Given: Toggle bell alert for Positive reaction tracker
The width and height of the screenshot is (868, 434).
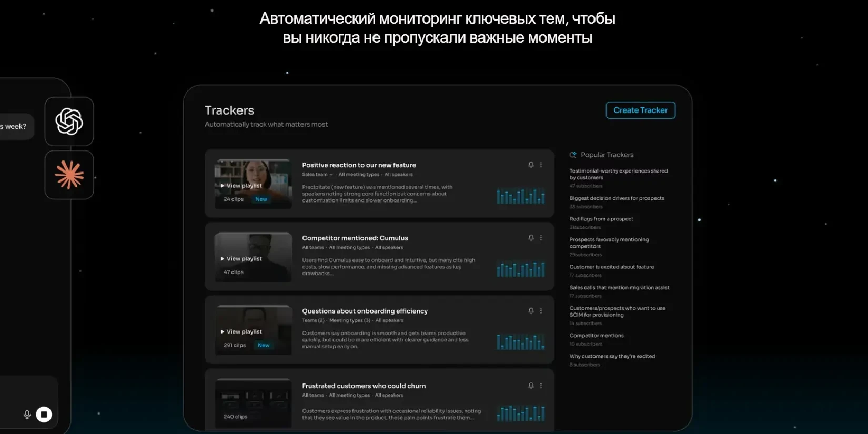Looking at the screenshot, I should [531, 165].
